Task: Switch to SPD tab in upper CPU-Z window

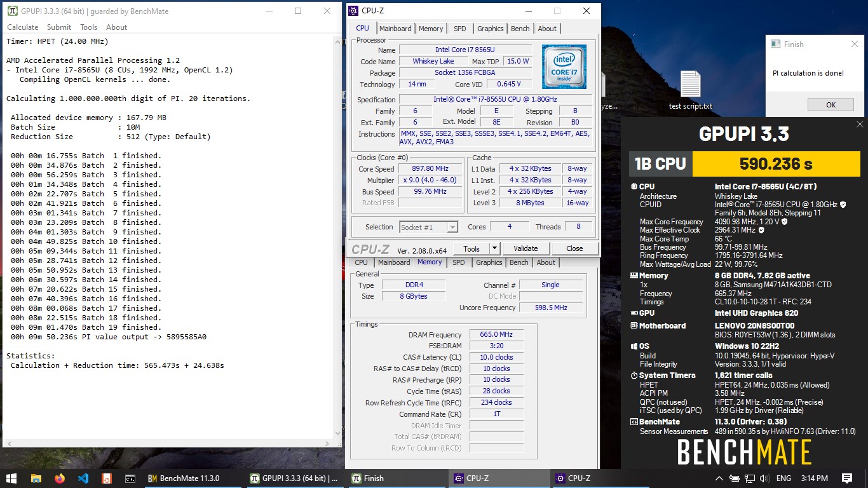Action: coord(459,29)
